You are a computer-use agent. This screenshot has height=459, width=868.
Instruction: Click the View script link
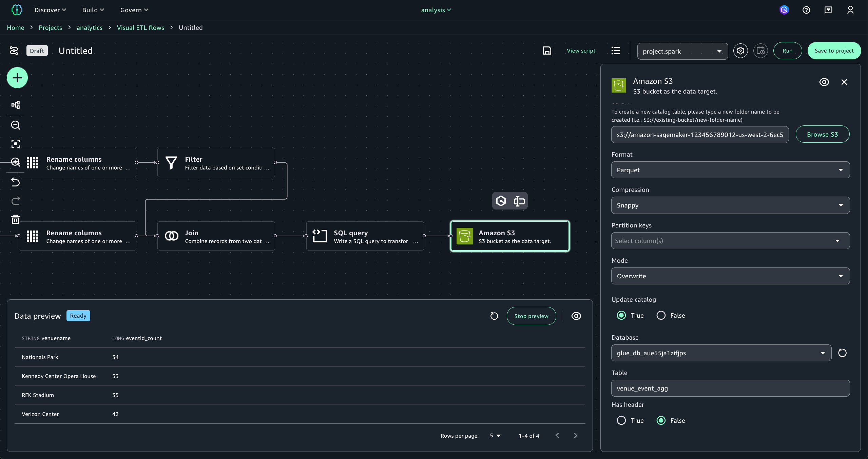coord(581,51)
